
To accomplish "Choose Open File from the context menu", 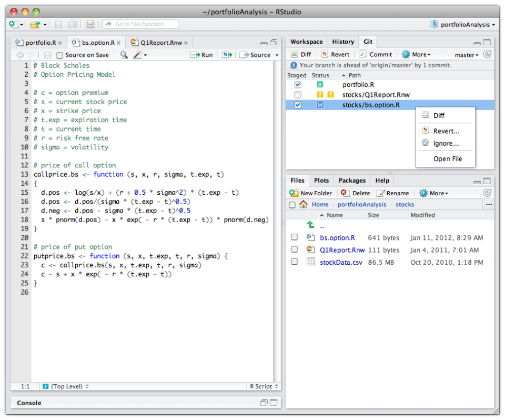I will click(x=445, y=158).
